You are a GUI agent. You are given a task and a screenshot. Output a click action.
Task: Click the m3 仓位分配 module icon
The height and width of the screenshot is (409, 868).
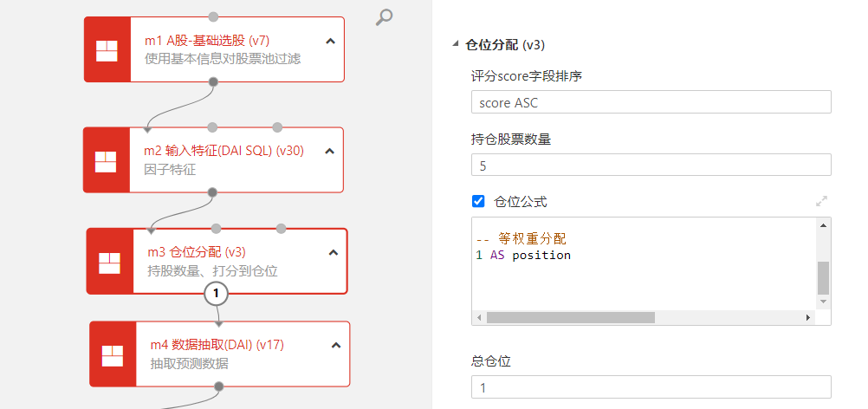point(109,262)
